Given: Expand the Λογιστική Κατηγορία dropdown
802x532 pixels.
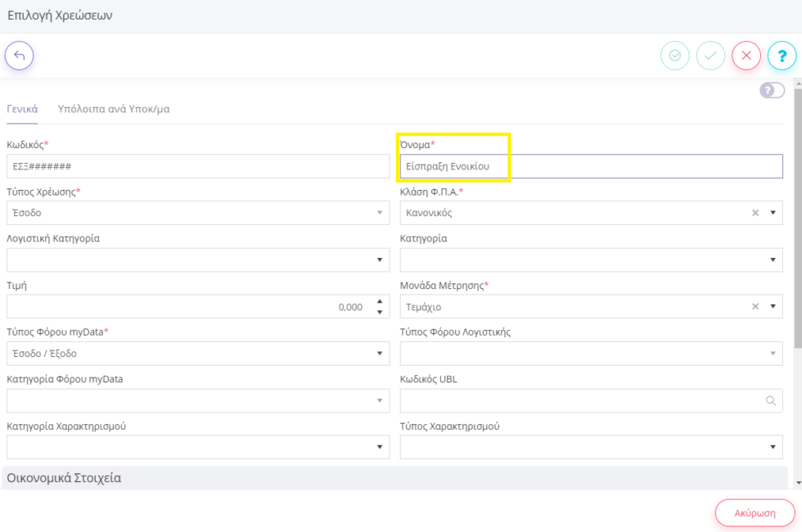Looking at the screenshot, I should [379, 259].
